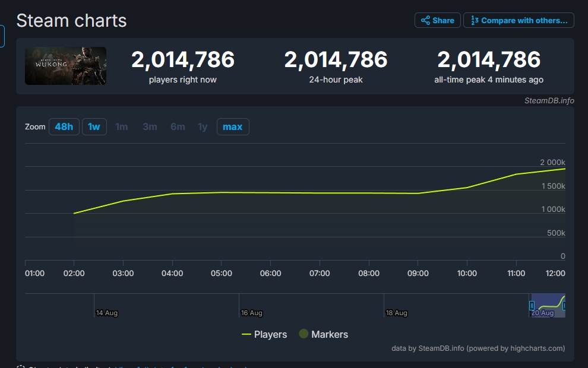Click the chart line at 09:00
The image size is (588, 368).
(418, 193)
